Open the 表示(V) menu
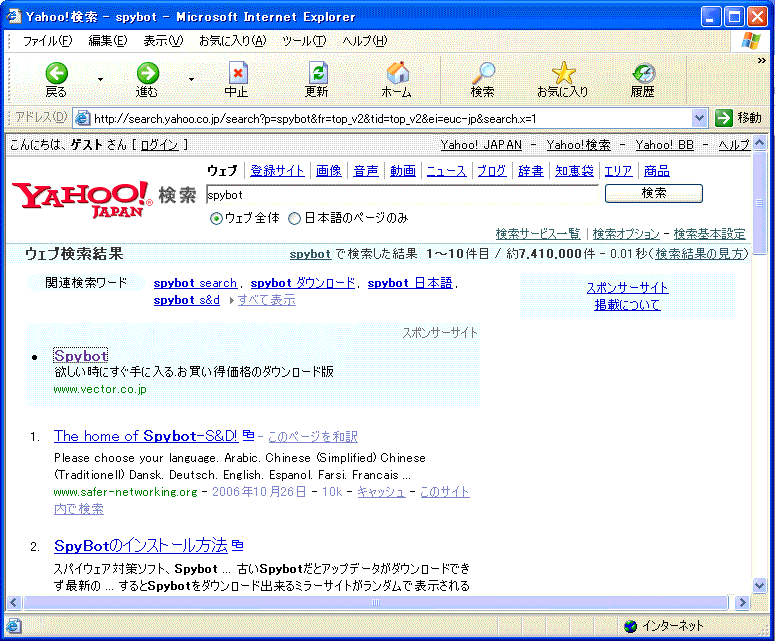Viewport: 775px width, 641px height. click(163, 41)
